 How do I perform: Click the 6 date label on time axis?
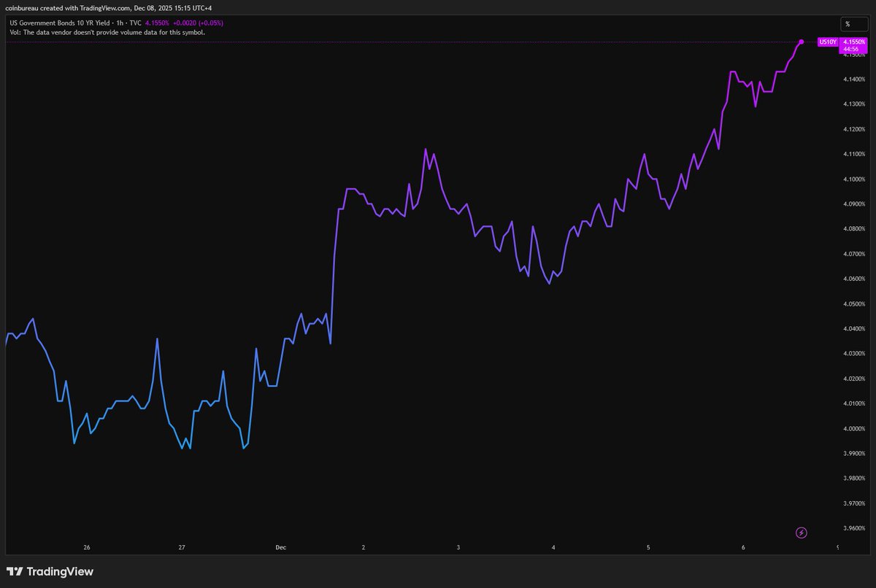pyautogui.click(x=743, y=547)
